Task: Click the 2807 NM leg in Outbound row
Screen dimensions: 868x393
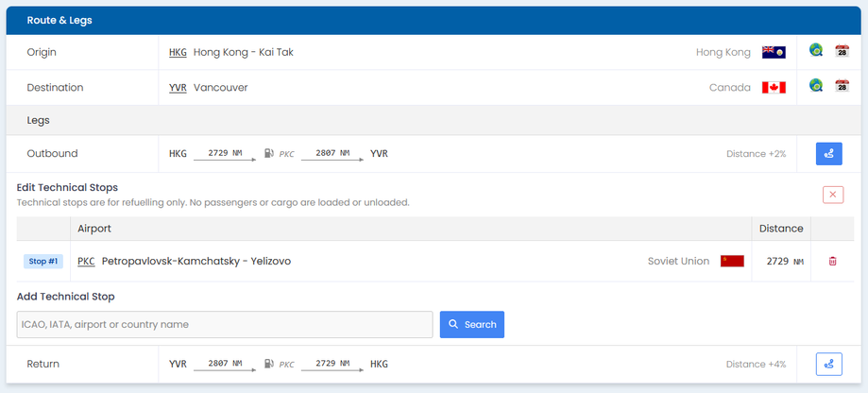Action: [x=332, y=154]
